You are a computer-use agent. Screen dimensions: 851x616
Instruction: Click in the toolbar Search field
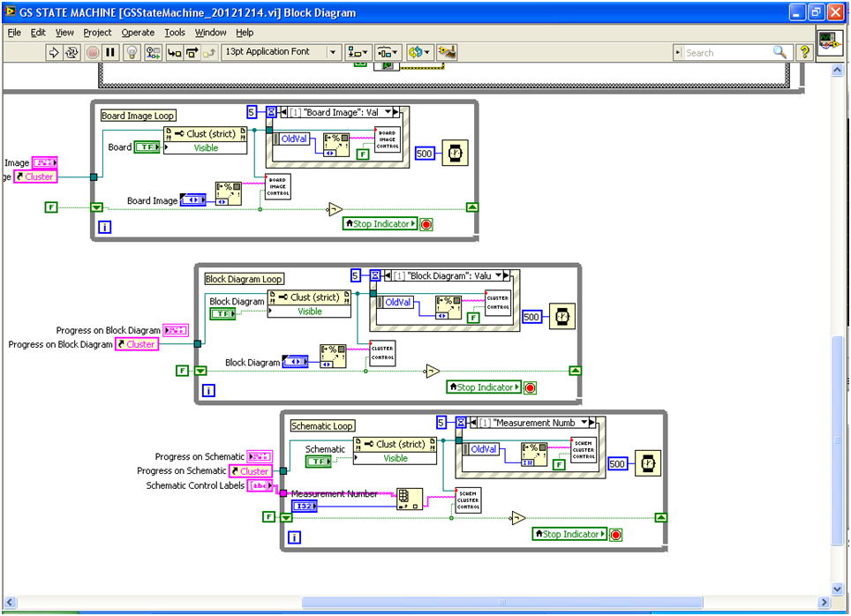tap(728, 53)
